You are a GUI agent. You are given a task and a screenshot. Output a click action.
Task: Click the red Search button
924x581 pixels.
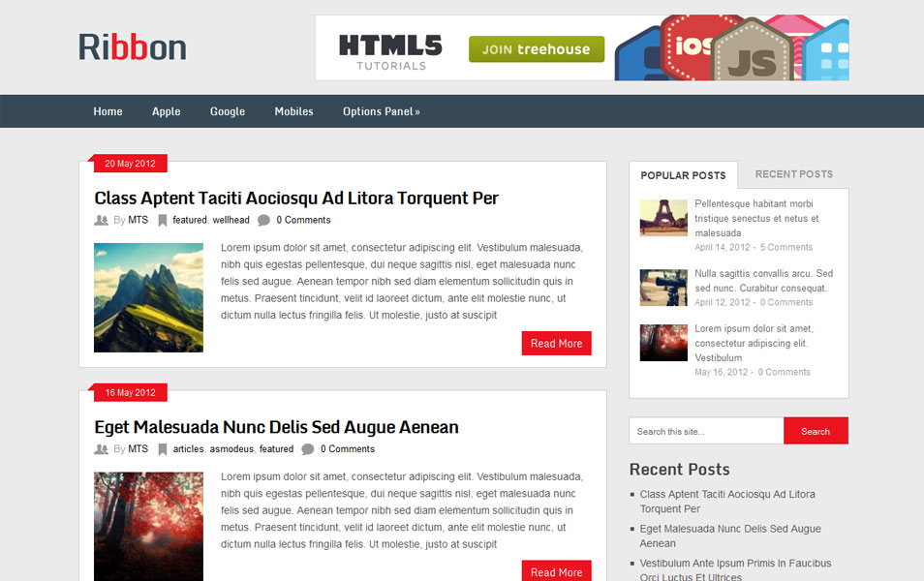pyautogui.click(x=816, y=431)
